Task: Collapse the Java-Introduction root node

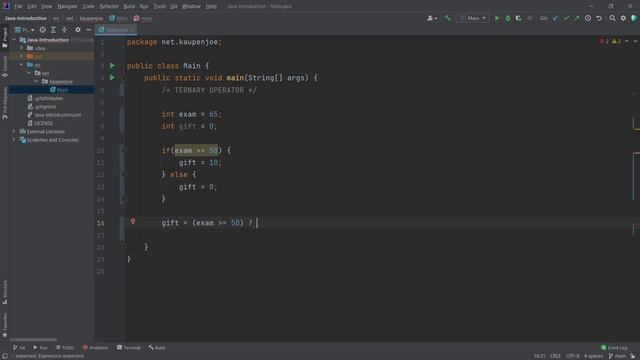Action: [x=14, y=40]
